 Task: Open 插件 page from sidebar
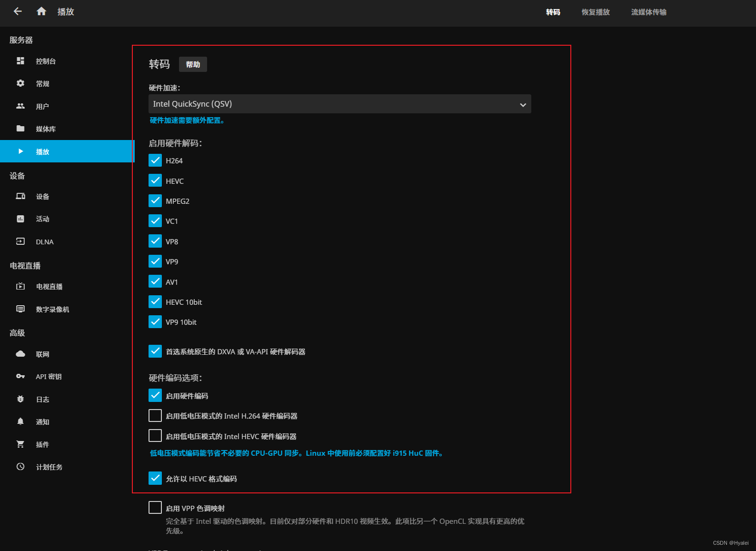click(67, 444)
